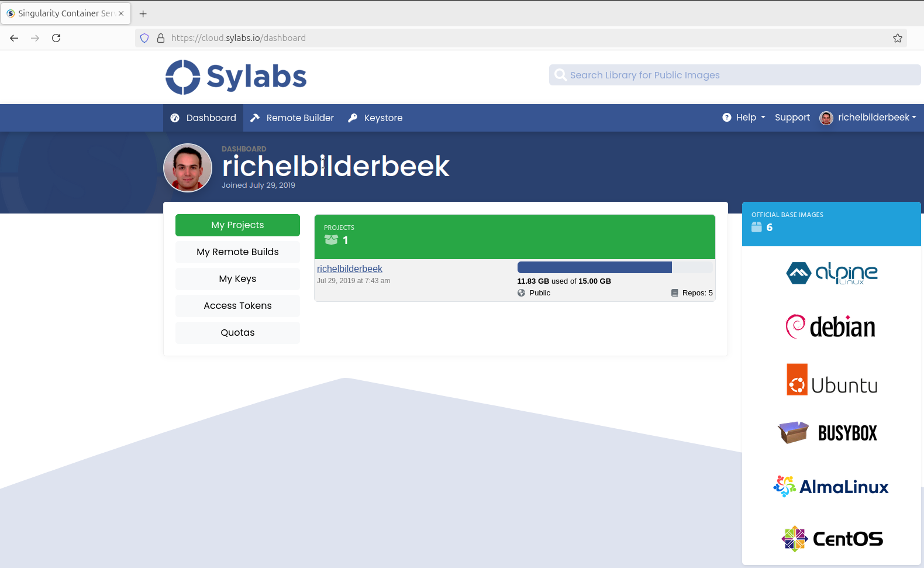View the Quotas section
Viewport: 924px width, 568px height.
click(237, 333)
